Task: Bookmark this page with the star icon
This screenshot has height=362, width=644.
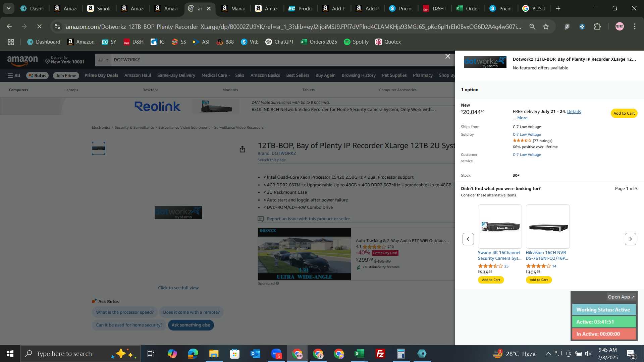Action: (x=546, y=26)
